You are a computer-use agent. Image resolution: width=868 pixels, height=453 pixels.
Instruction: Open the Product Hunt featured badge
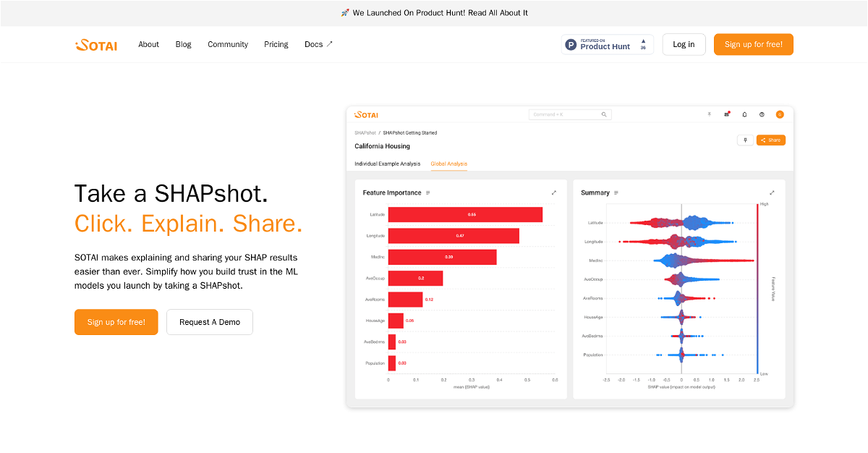(x=608, y=44)
